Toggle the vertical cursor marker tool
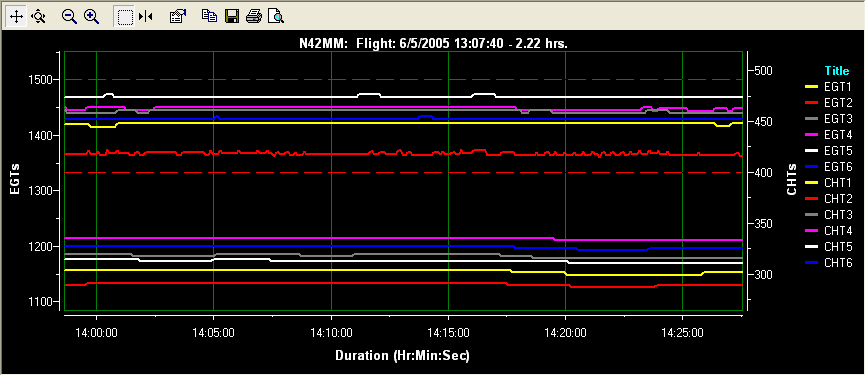 pos(146,17)
